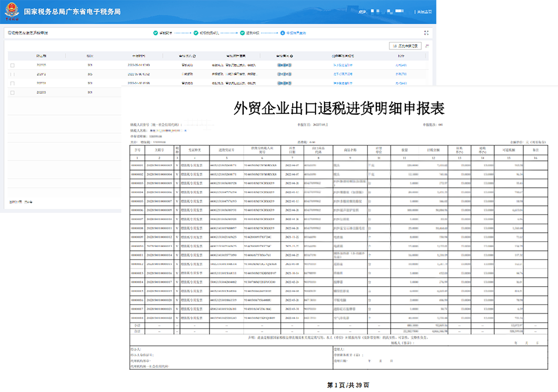Click the 所属期 column header
The height and width of the screenshot is (392, 558).
(x=41, y=56)
